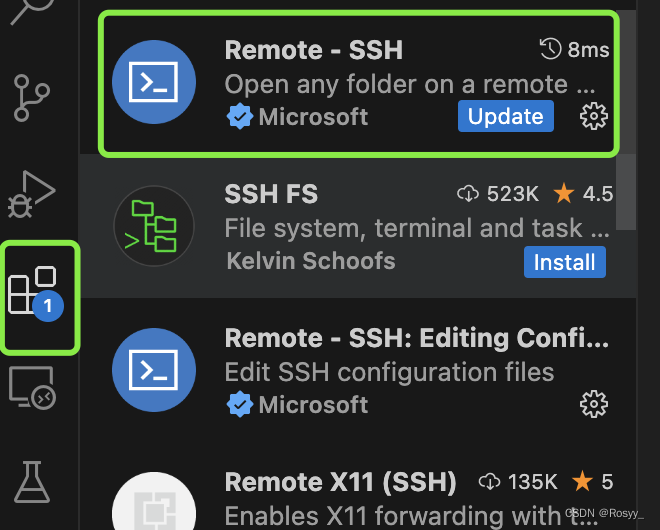Image resolution: width=660 pixels, height=530 pixels.
Task: Open the Extensions view with badge 1
Action: coord(36,294)
